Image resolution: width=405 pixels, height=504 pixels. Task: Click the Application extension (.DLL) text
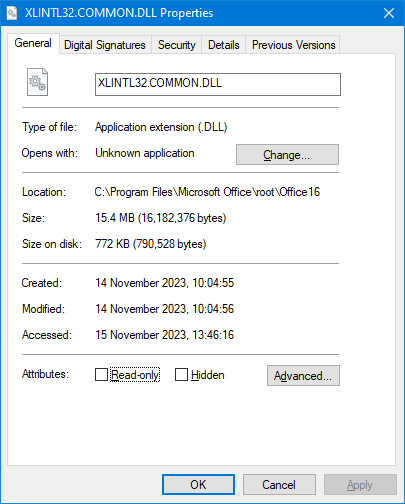click(161, 127)
